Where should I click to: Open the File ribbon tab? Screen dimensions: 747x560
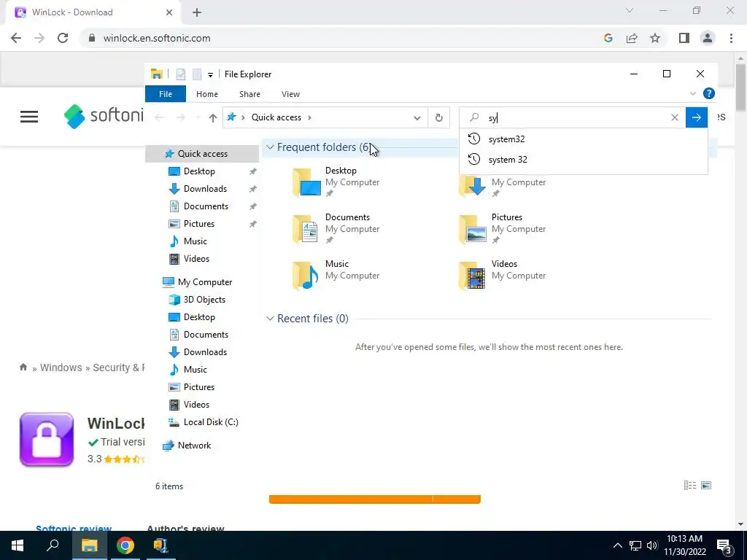[x=166, y=94]
